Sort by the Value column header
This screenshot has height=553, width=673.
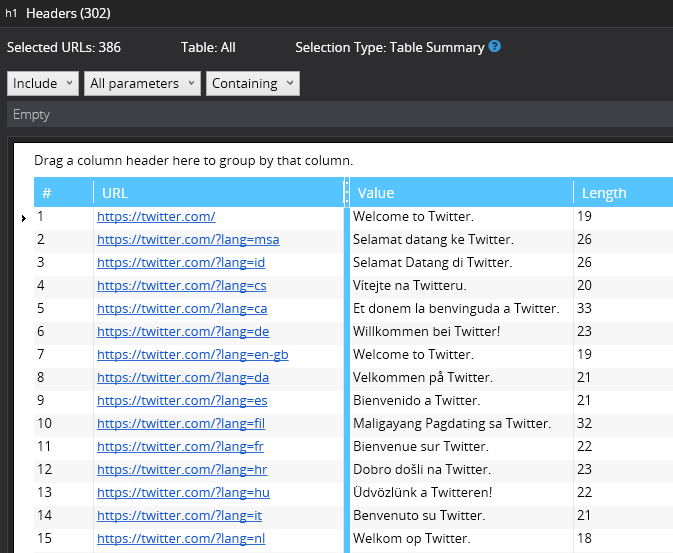point(460,193)
